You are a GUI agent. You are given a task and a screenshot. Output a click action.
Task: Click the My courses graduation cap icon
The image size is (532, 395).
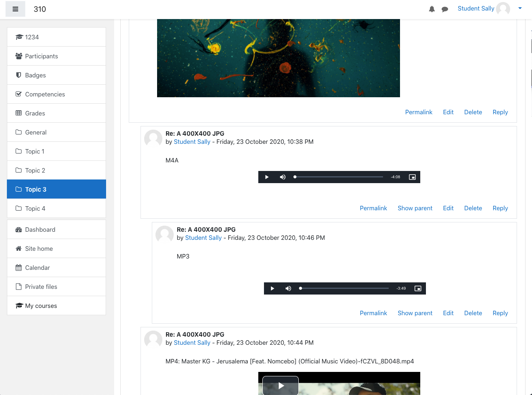click(x=19, y=305)
